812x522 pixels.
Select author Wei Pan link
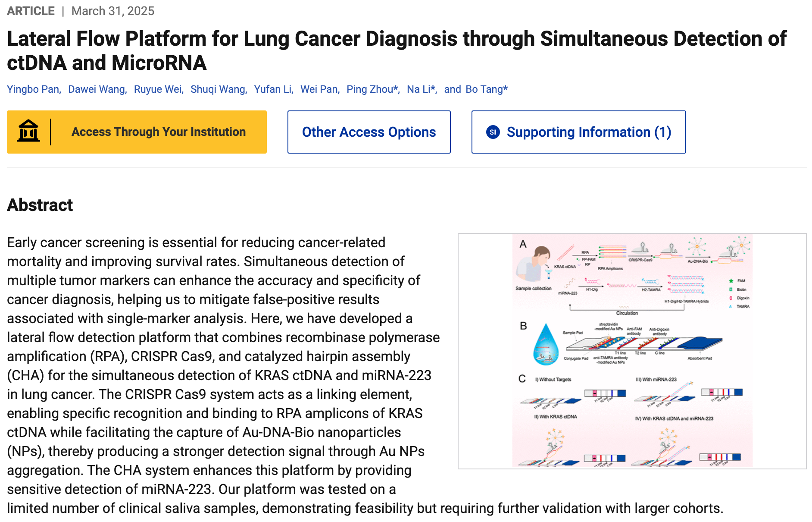319,89
